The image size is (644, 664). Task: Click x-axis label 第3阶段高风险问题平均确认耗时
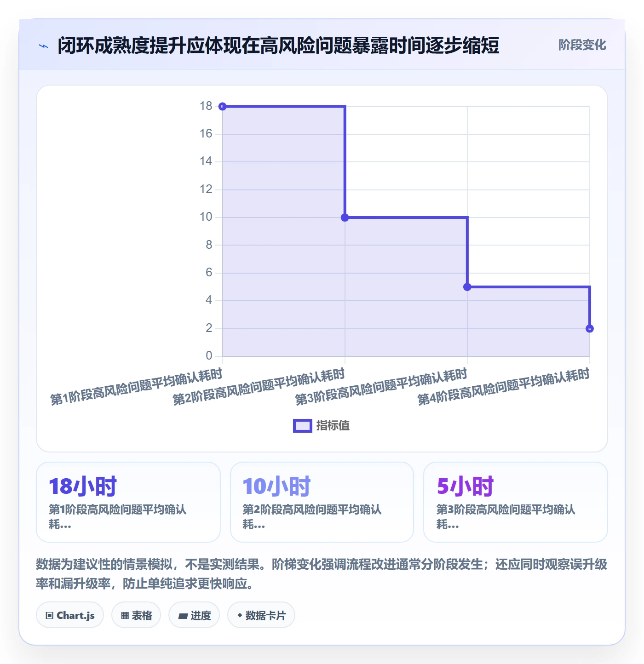coord(381,387)
